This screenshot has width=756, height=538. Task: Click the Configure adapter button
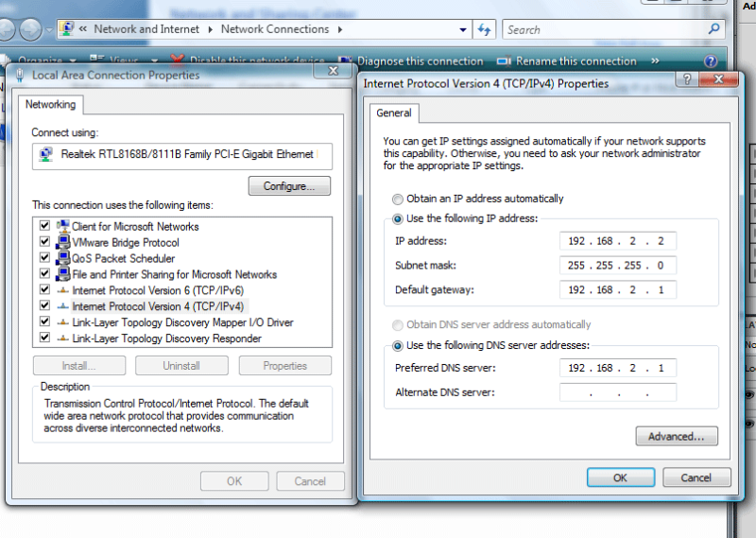(289, 186)
